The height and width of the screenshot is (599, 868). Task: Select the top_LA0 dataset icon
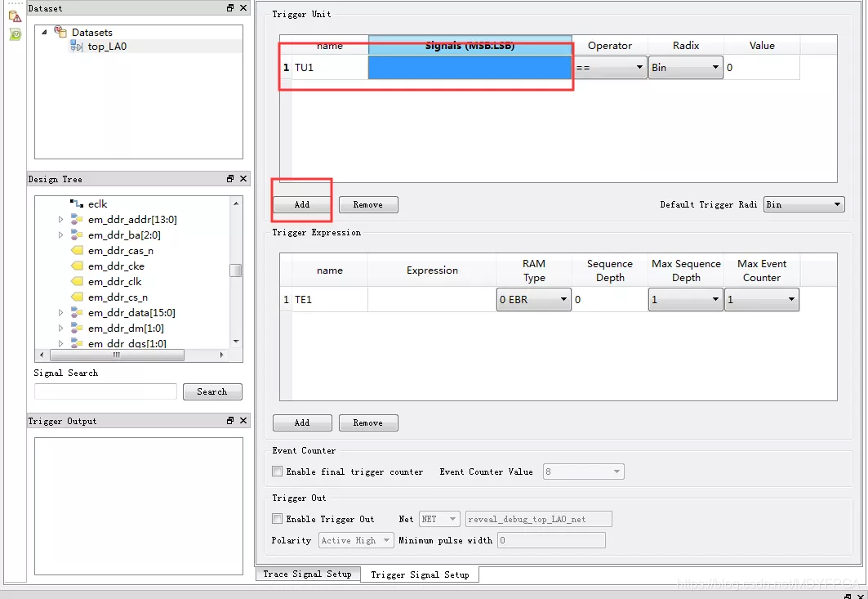(77, 47)
